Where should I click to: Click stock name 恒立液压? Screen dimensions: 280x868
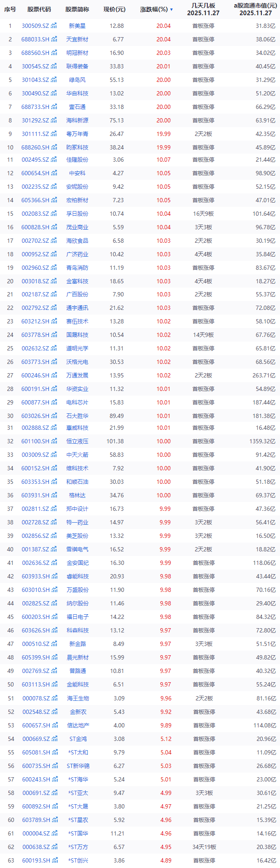pyautogui.click(x=77, y=441)
